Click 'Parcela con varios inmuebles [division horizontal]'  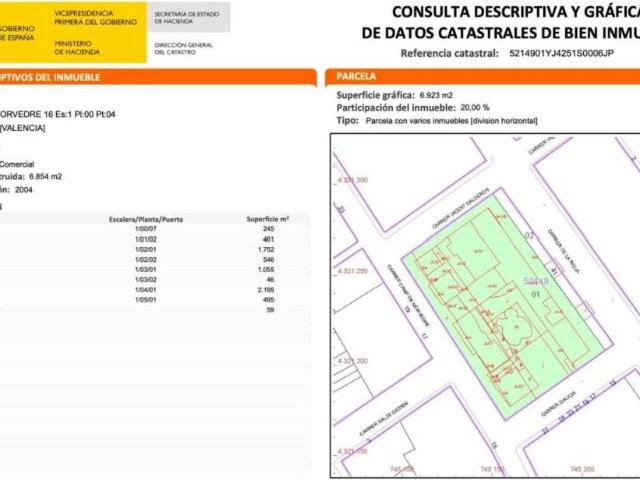pos(451,121)
